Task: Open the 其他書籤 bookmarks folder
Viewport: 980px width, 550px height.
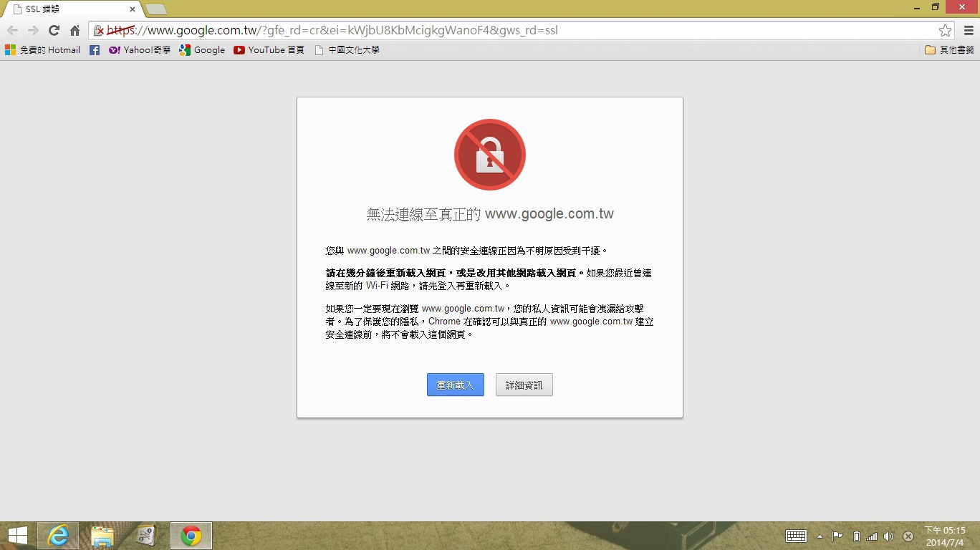Action: coord(949,50)
